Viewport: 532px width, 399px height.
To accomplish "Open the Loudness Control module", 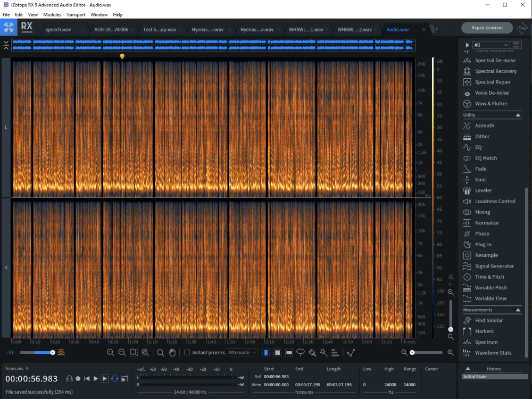I will click(x=489, y=201).
